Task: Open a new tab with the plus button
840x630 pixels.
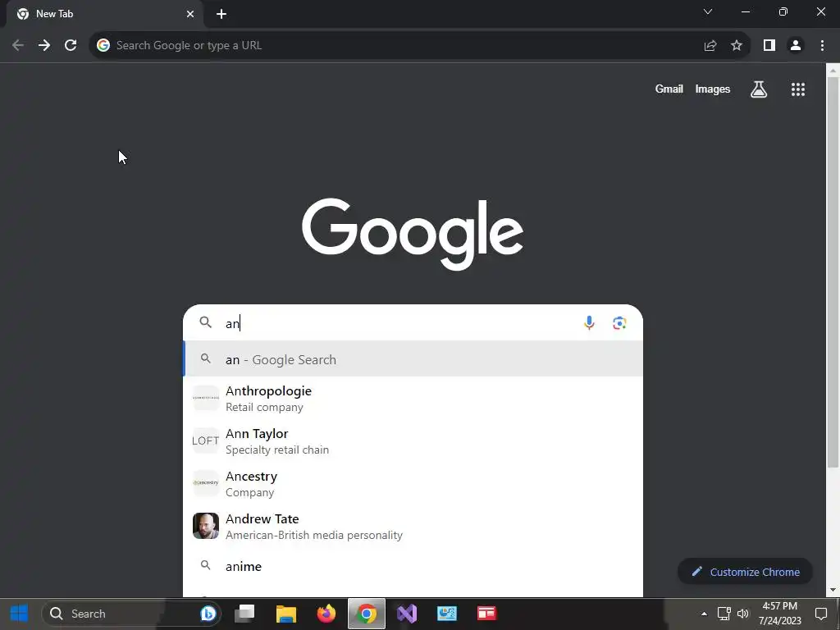Action: point(221,14)
